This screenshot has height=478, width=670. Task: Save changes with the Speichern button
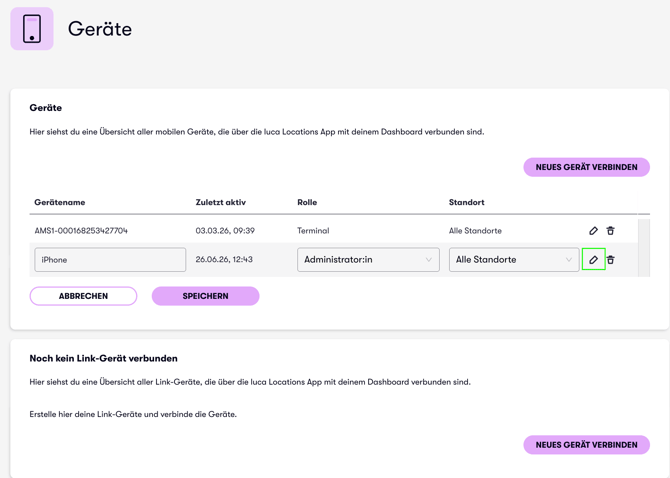206,296
